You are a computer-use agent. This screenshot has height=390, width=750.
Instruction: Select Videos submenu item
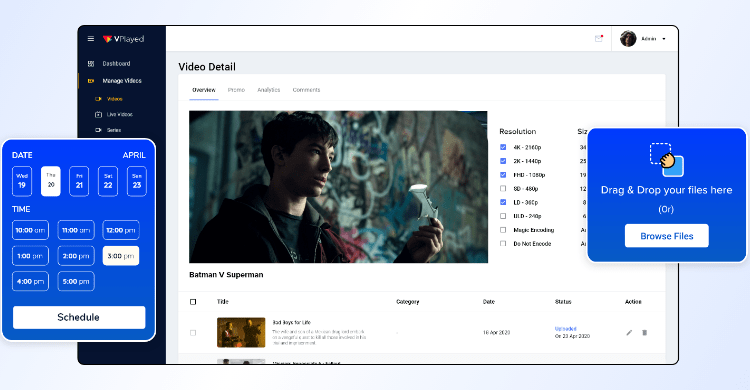coord(115,99)
